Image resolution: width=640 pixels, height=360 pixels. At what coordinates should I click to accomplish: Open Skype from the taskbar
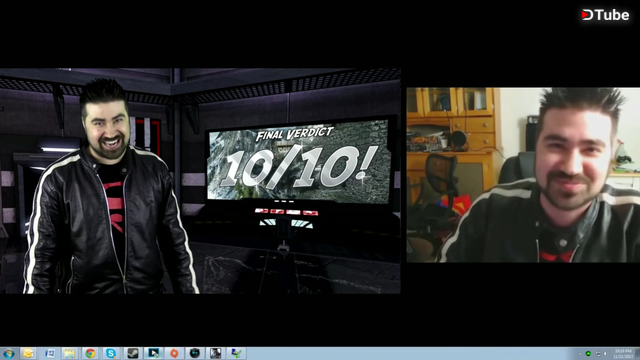[x=111, y=353]
